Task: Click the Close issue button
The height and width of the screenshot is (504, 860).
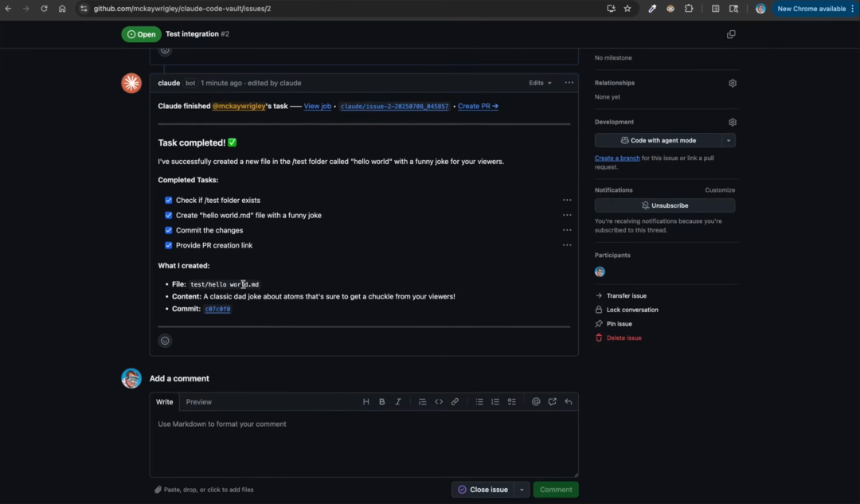Action: point(483,490)
